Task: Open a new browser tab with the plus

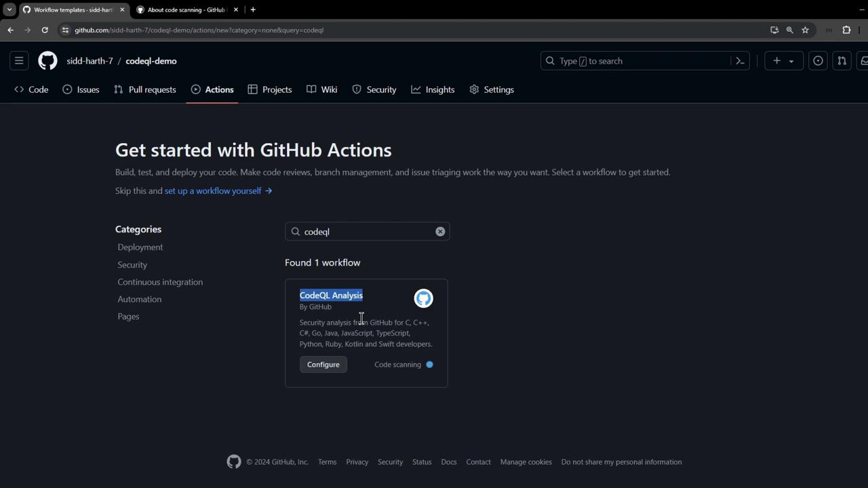Action: coord(253,9)
